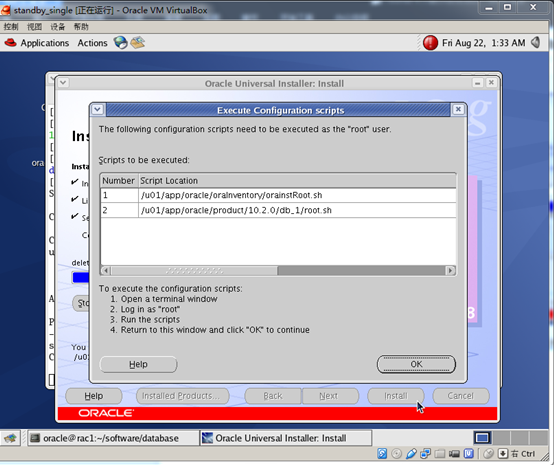Open the volume speaker icon in panel
Viewport: 554px width, 465px height.
click(536, 43)
